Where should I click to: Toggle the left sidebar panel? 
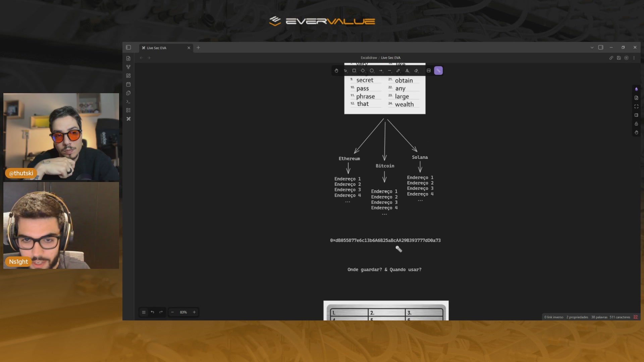coord(128,48)
